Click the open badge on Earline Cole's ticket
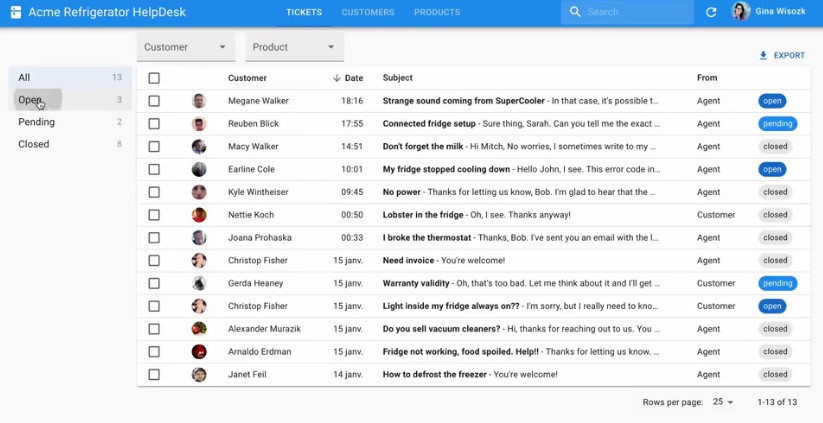The image size is (823, 423). click(x=772, y=170)
